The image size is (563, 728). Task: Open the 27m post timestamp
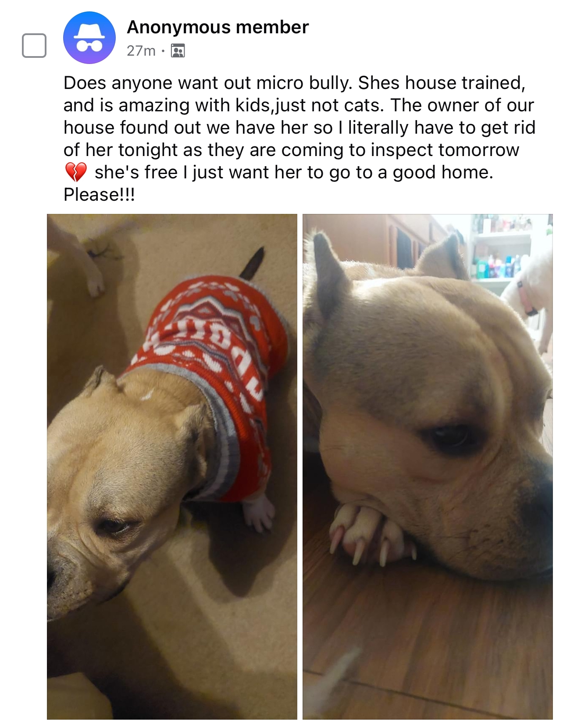141,51
